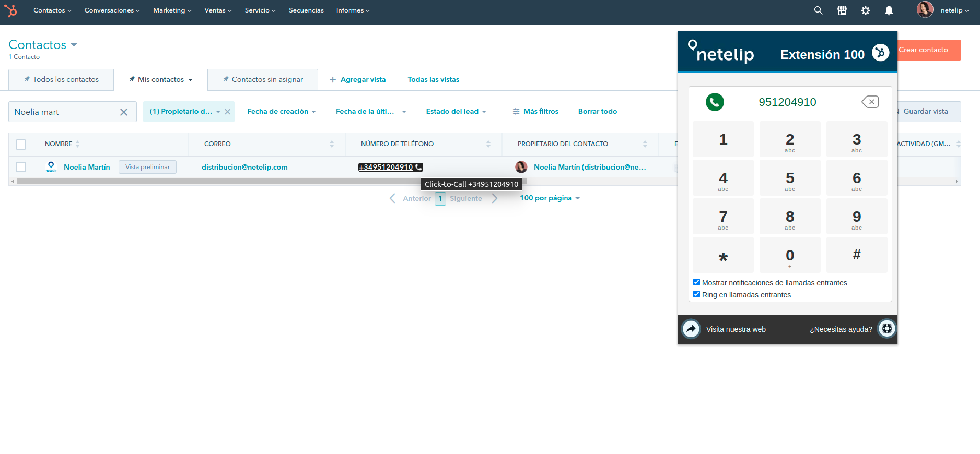Click the horizontal table scrollbar
The width and height of the screenshot is (980, 454).
272,181
